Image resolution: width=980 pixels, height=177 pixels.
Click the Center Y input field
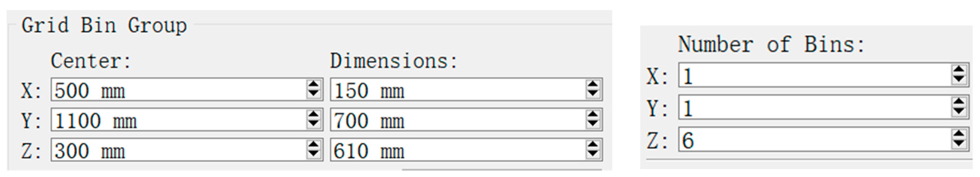click(179, 120)
